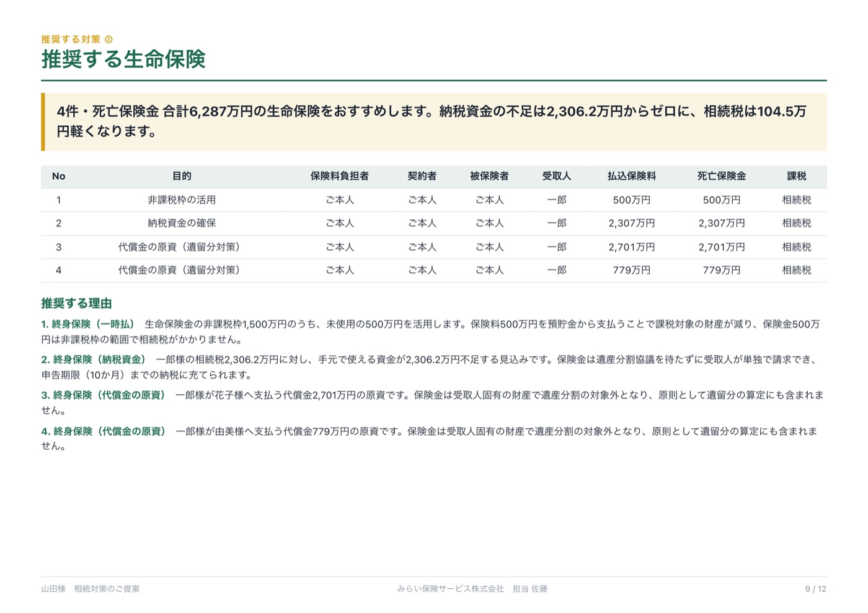Select the 相続税 tax cell in row 2

[797, 223]
